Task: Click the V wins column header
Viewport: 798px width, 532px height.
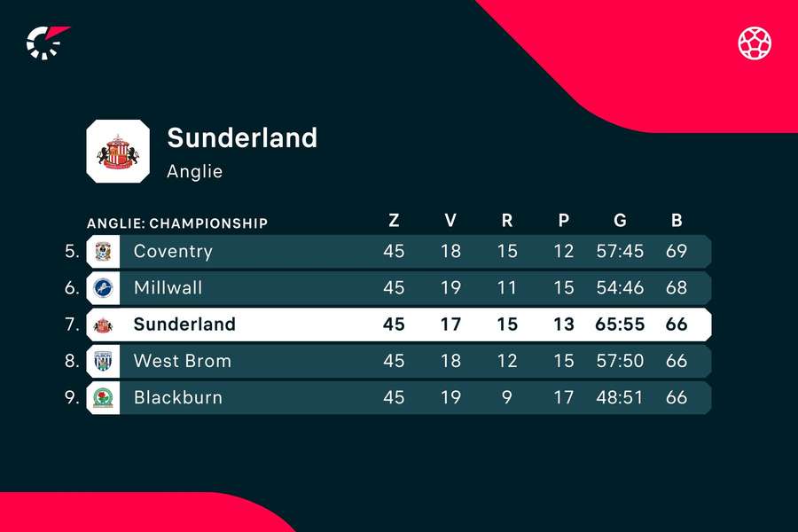Action: coord(450,222)
